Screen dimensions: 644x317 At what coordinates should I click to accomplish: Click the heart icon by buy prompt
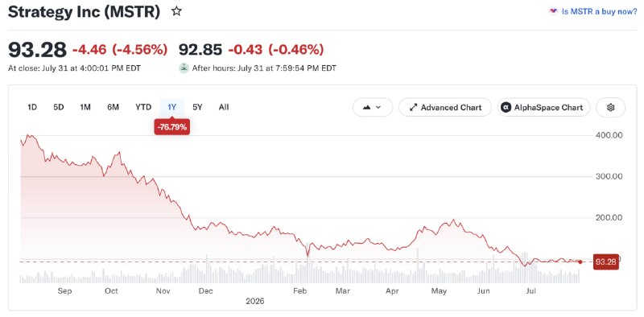(553, 11)
